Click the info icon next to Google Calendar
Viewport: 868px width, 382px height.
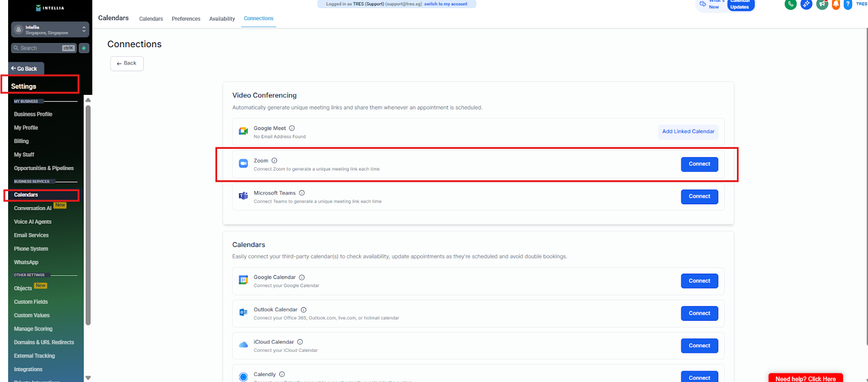click(302, 277)
